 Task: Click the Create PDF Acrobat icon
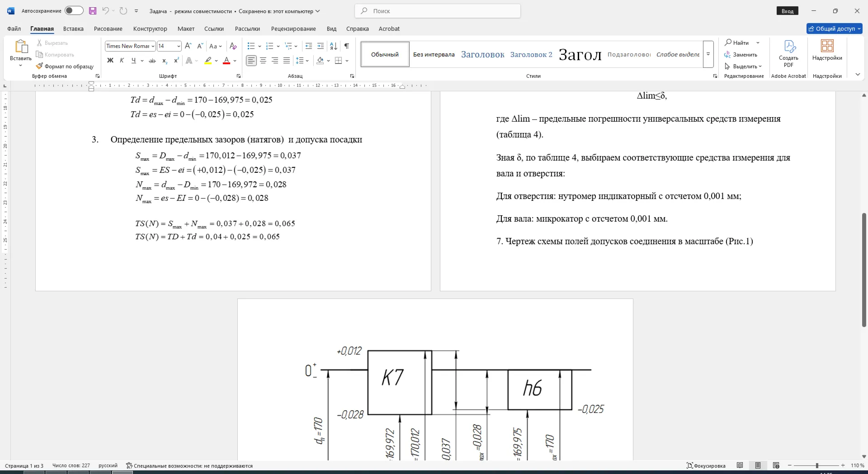click(788, 54)
